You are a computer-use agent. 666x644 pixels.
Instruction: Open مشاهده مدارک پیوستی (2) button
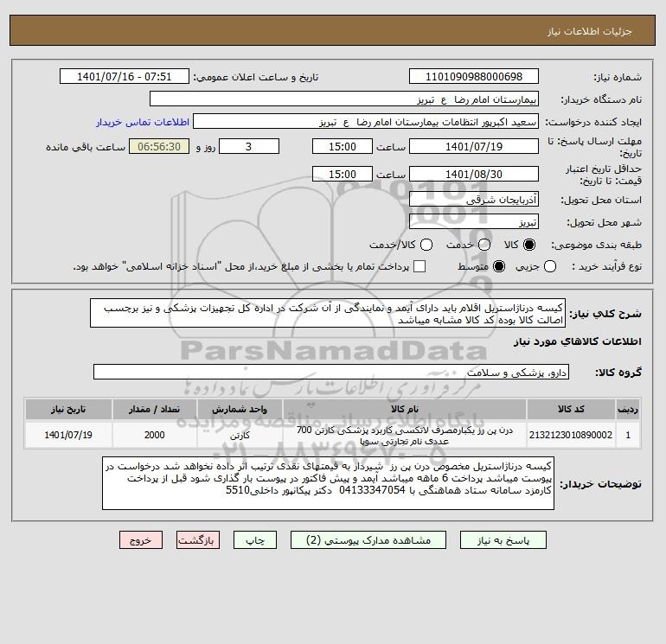[x=368, y=540]
